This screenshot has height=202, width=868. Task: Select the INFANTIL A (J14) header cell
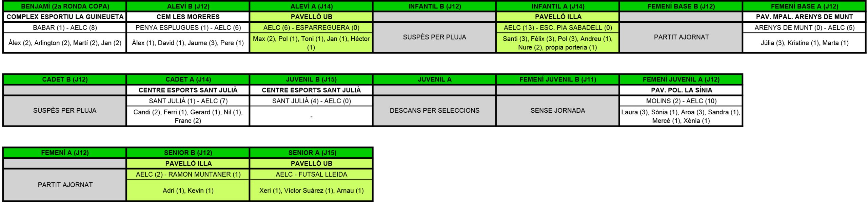point(558,6)
